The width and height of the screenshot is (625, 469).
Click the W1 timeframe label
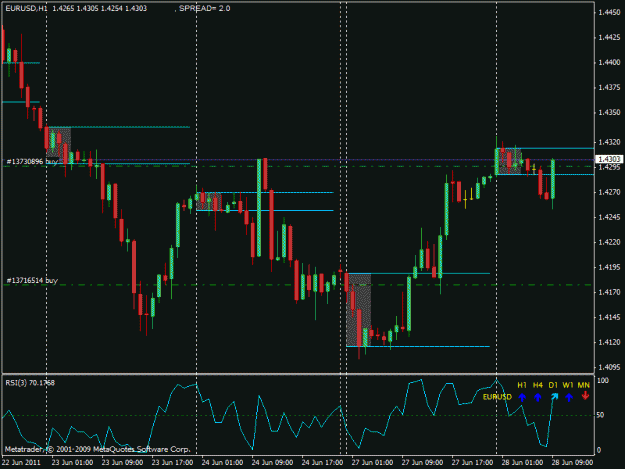tap(568, 385)
